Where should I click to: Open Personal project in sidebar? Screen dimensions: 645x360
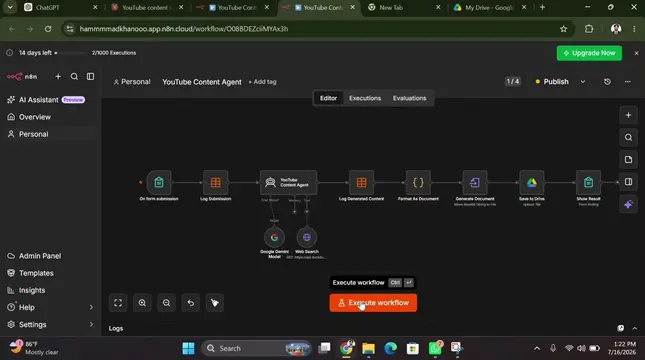(49, 134)
